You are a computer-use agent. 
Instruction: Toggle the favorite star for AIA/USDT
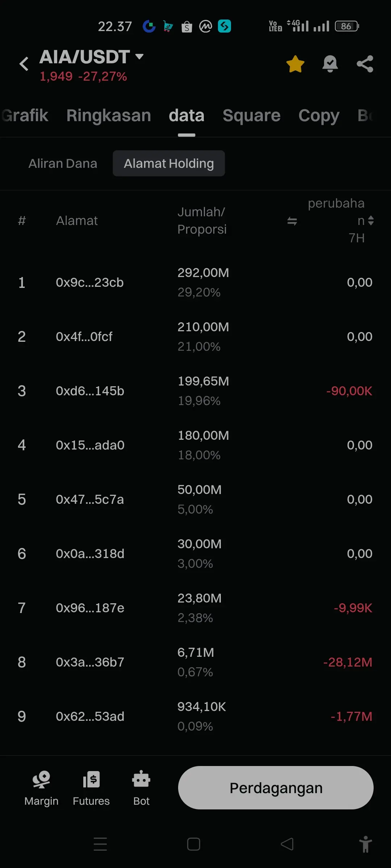pyautogui.click(x=295, y=64)
